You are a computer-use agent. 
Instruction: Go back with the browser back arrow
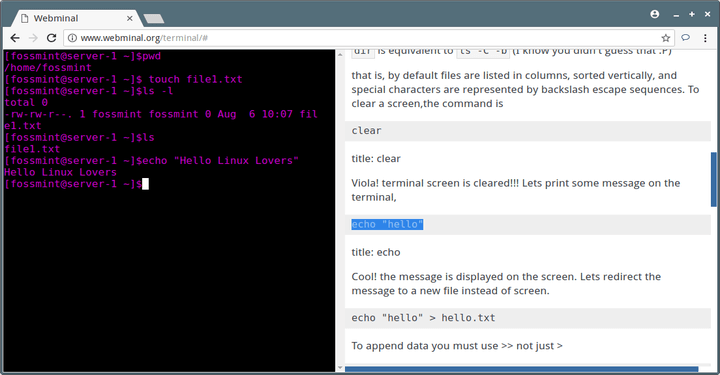pos(15,38)
